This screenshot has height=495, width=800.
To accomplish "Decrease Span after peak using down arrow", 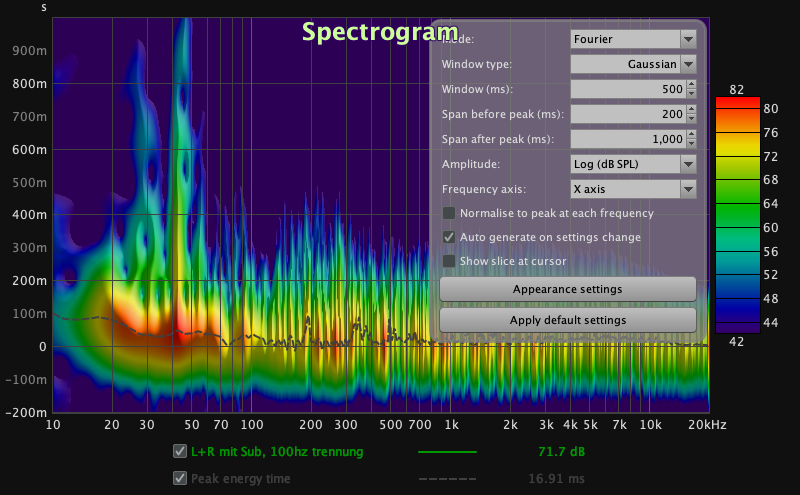I will (x=690, y=144).
